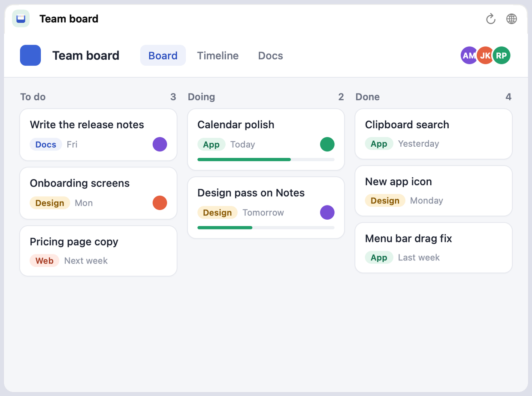Click the Docs tag on Write the release notes
The height and width of the screenshot is (396, 532).
pyautogui.click(x=46, y=144)
